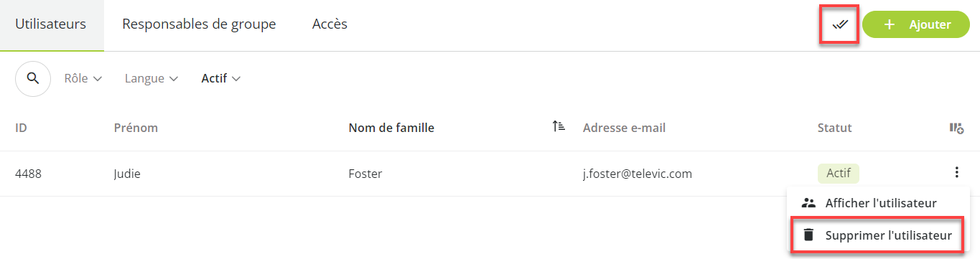Expand the Rôle filter dropdown
This screenshot has width=980, height=259.
click(83, 79)
